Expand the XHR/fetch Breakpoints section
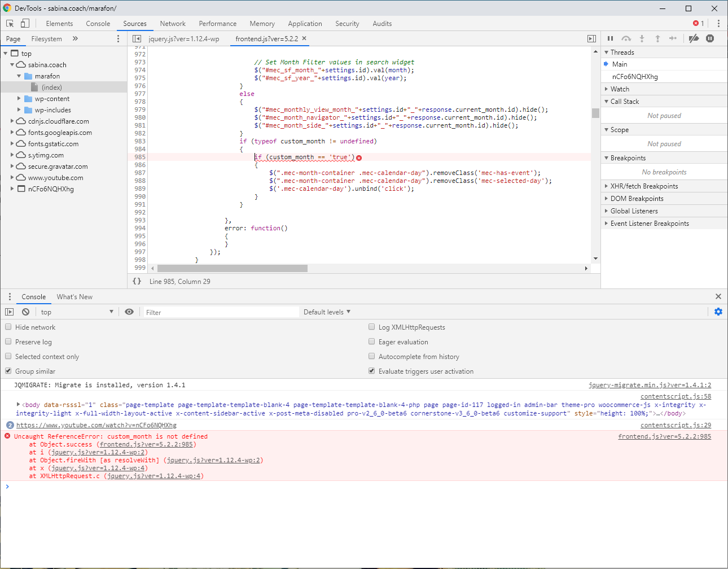The height and width of the screenshot is (569, 728). 643,186
